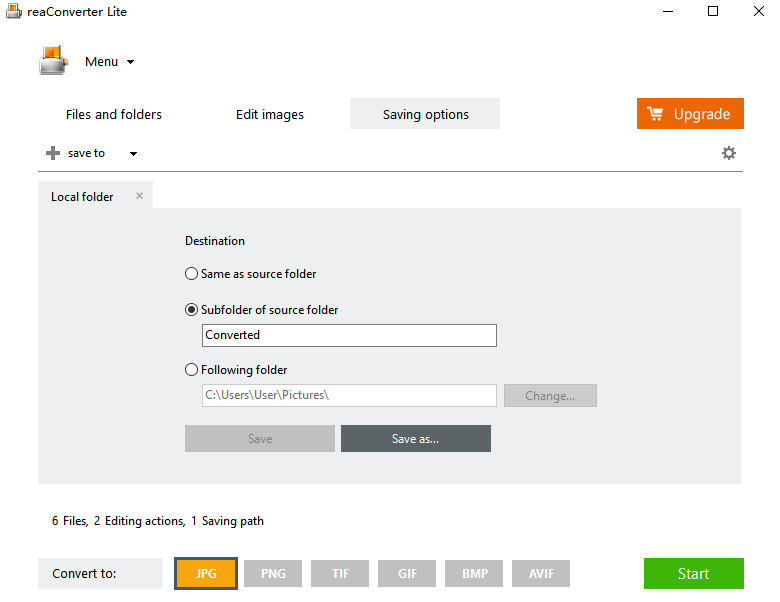The width and height of the screenshot is (780, 602).
Task: Expand the Menu dropdown
Action: point(109,62)
